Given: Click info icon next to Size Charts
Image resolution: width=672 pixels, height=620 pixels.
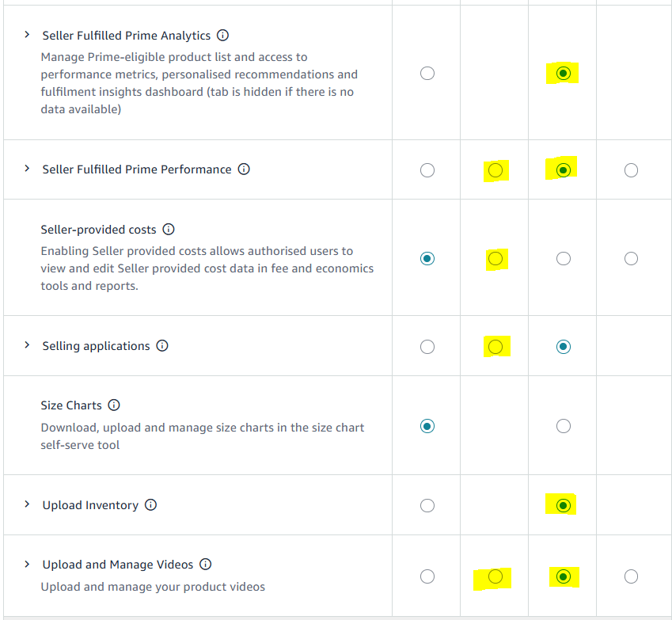Looking at the screenshot, I should coord(114,405).
